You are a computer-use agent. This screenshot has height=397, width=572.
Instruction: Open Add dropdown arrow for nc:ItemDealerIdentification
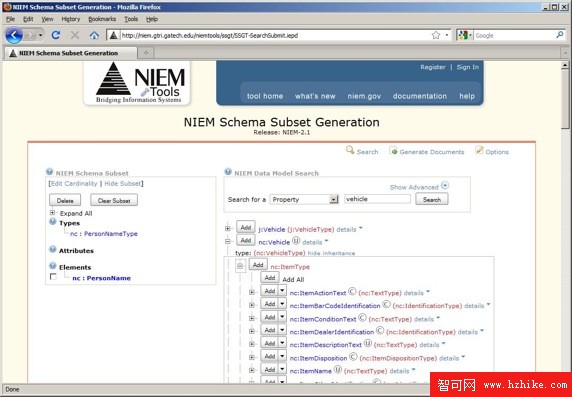[282, 330]
